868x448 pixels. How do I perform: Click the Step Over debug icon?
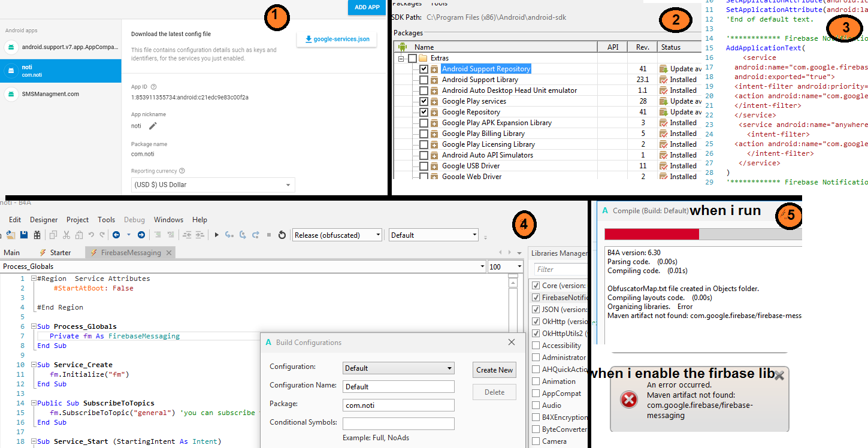(243, 235)
